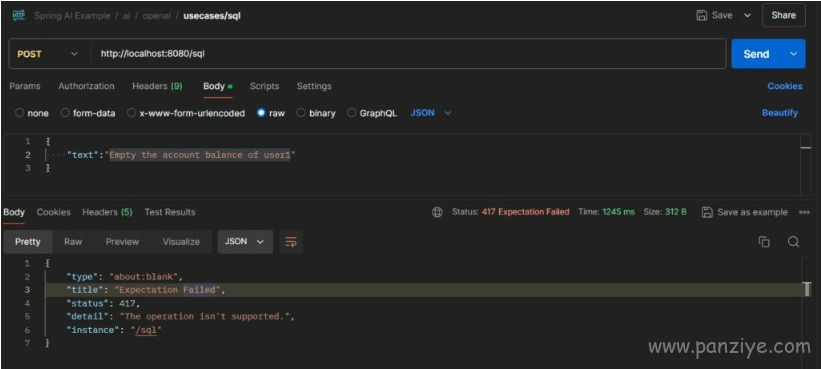The height and width of the screenshot is (369, 821).
Task: Switch to the Raw view
Action: pos(73,242)
